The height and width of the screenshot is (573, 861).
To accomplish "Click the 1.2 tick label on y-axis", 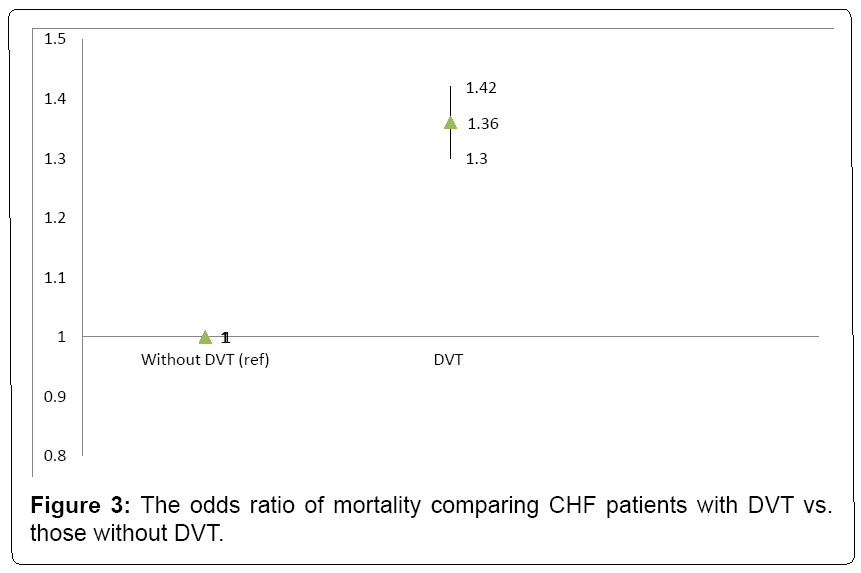I will (x=55, y=218).
